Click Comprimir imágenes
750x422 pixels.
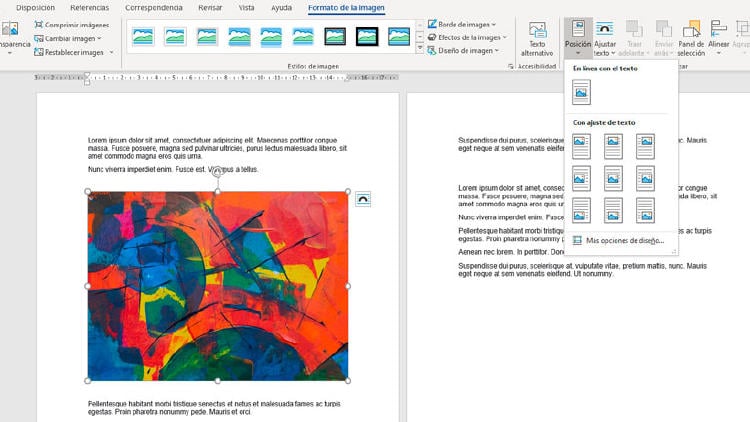click(72, 24)
